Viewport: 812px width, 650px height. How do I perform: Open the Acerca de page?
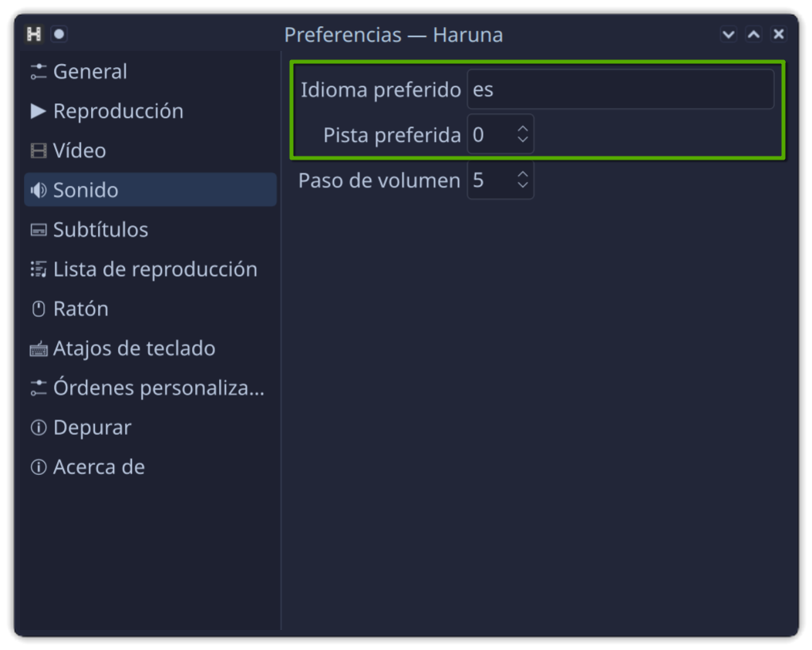point(98,467)
